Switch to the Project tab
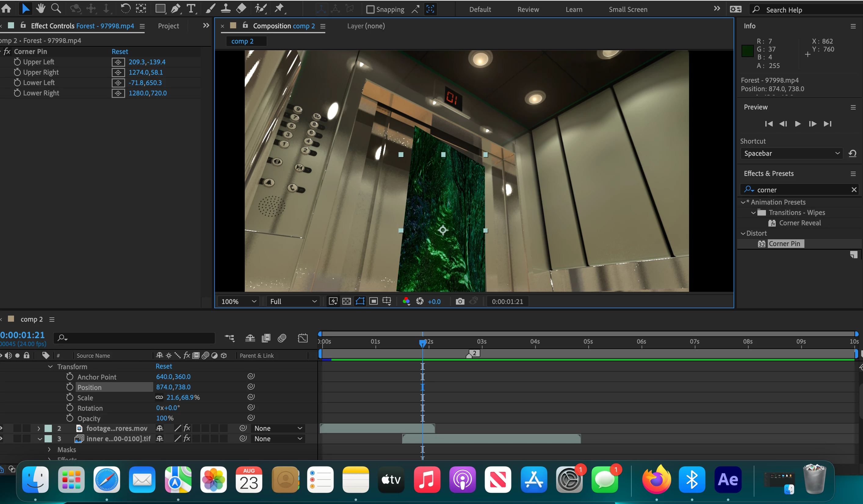 click(168, 26)
